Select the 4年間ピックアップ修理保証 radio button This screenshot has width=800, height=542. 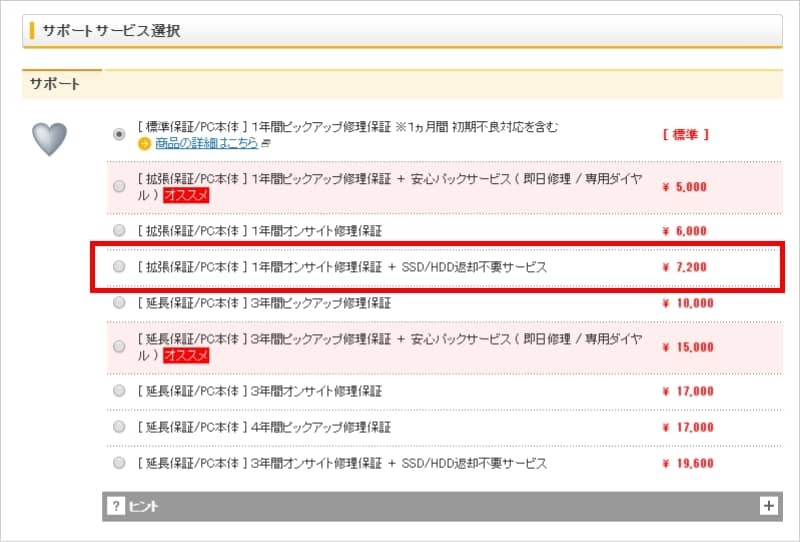coord(120,427)
